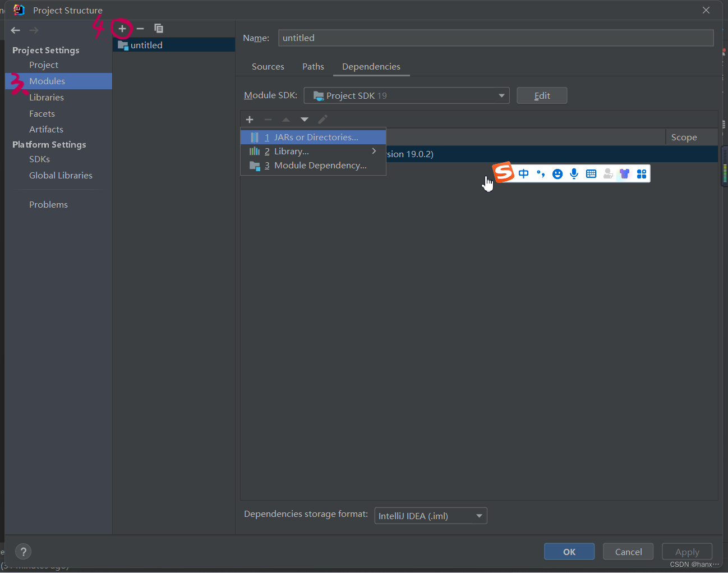This screenshot has height=573, width=728.
Task: Click the copy module icon
Action: tap(159, 28)
